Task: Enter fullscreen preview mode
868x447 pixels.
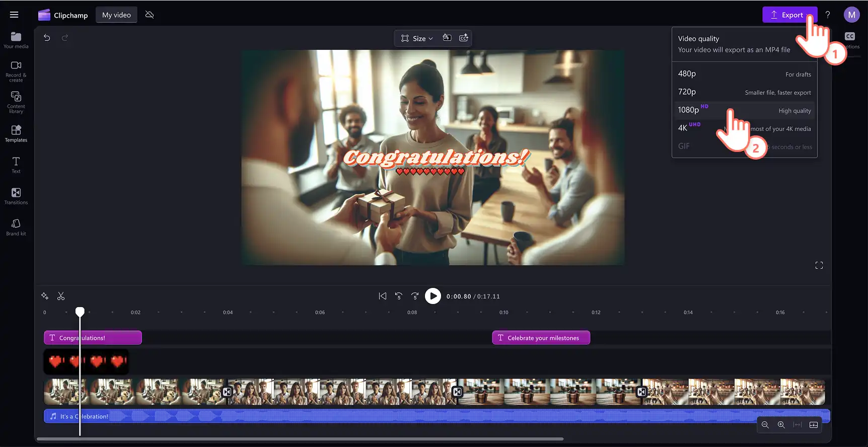Action: pos(819,265)
